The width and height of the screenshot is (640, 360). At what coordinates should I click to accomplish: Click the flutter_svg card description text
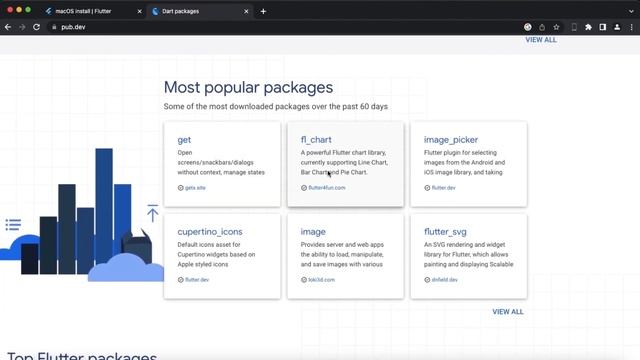469,254
